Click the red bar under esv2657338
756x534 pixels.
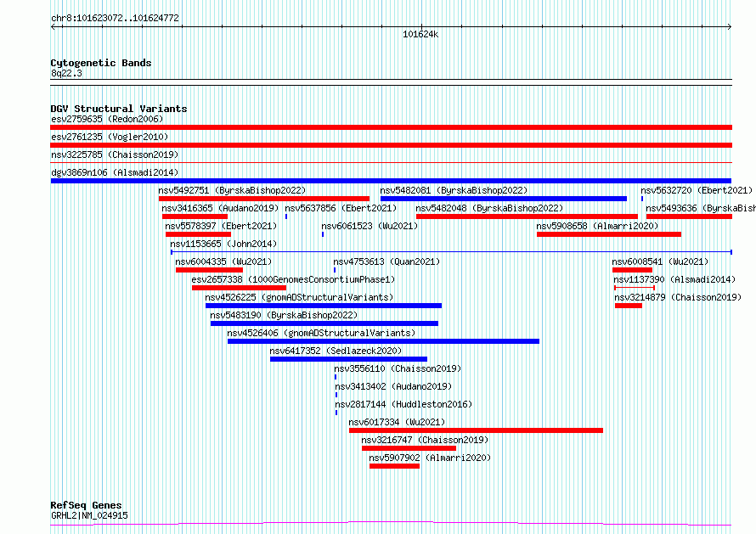(x=240, y=288)
